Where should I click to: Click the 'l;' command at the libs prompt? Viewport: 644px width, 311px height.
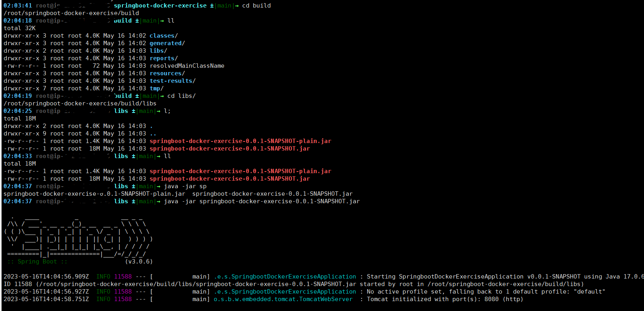tap(167, 111)
